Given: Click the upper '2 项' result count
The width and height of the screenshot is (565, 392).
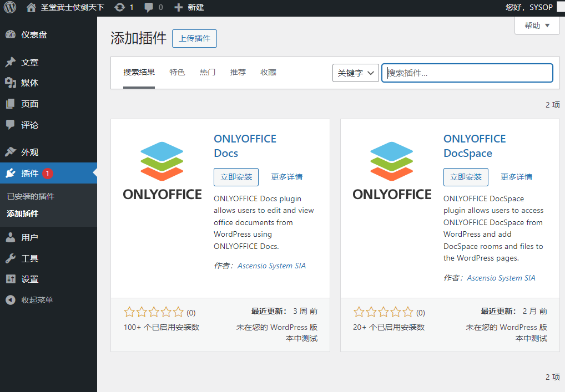Looking at the screenshot, I should [x=552, y=105].
